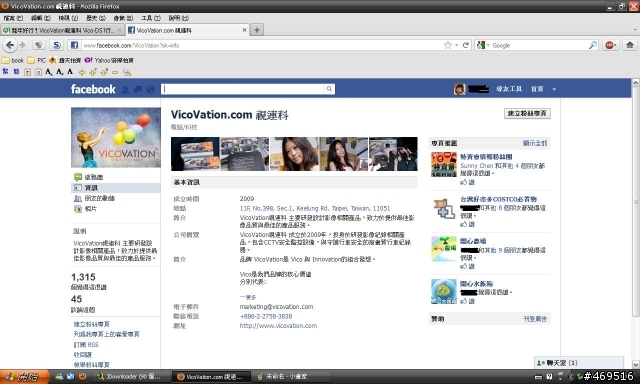Viewport: 640px width, 384px height.
Task: Click the RSS subscribe link in sidebar
Action: (x=86, y=344)
